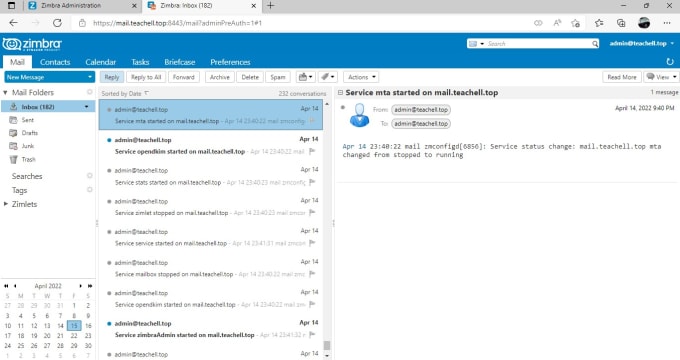Screen dimensions: 680x360
Task: Click the Zimbra logo
Action: (x=32, y=44)
